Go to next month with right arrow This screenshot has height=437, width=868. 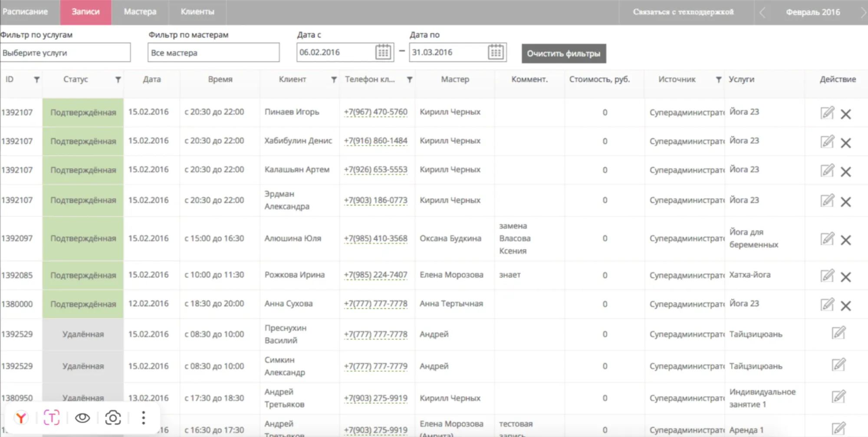tap(864, 12)
